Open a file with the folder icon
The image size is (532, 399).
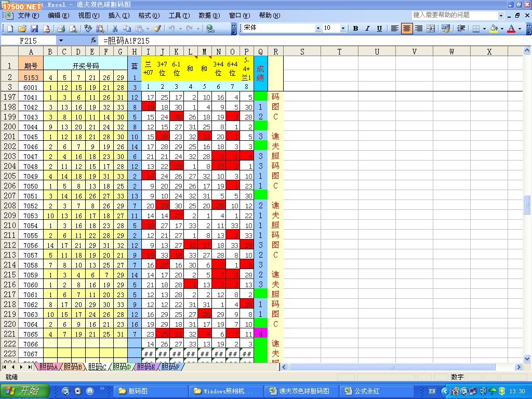pos(22,29)
